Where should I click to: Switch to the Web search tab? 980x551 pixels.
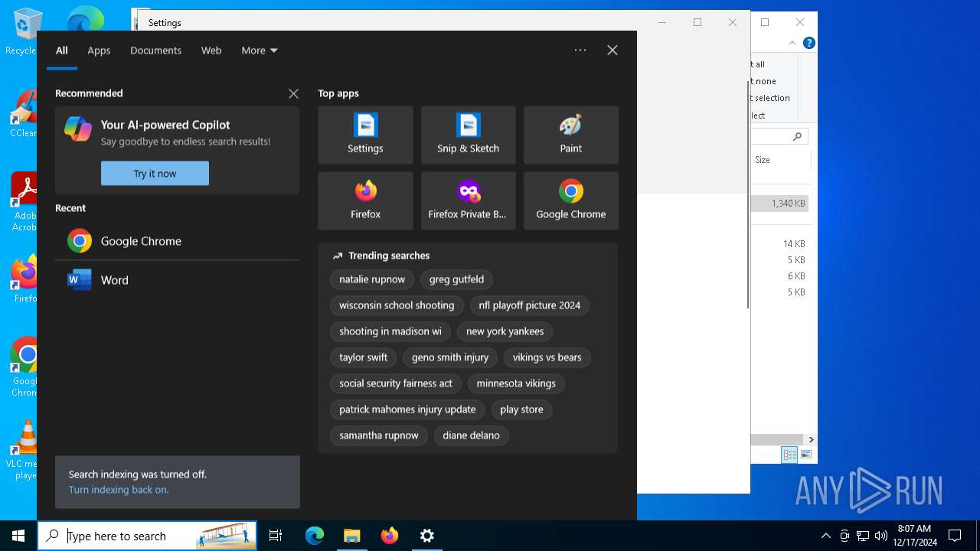[x=211, y=51]
